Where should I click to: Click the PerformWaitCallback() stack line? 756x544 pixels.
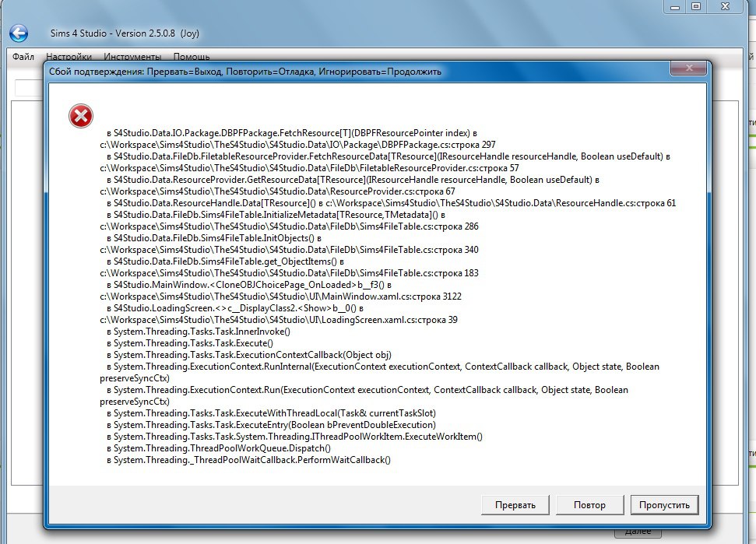tap(248, 460)
